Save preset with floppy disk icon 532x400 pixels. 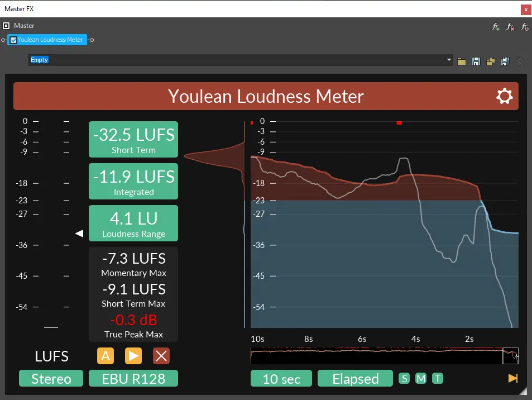476,61
